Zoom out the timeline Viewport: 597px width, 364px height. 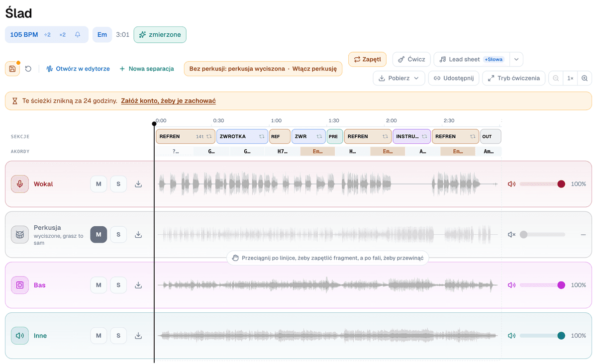point(556,78)
